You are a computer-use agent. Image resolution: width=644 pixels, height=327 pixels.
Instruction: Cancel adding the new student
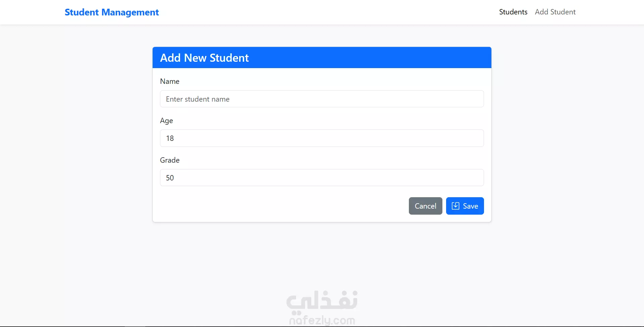tap(425, 206)
